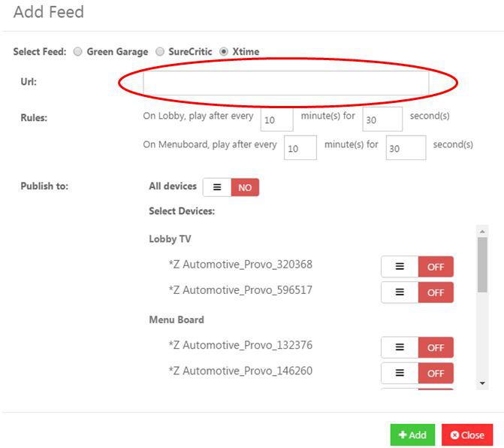Click the Lobby minutes input field
This screenshot has height=448, width=504.
pyautogui.click(x=276, y=120)
